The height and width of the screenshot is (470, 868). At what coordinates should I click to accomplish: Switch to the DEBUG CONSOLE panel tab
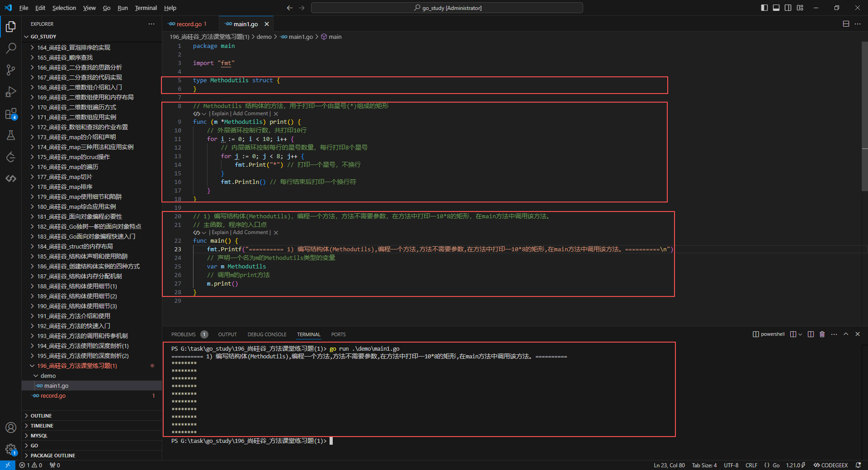coord(267,334)
